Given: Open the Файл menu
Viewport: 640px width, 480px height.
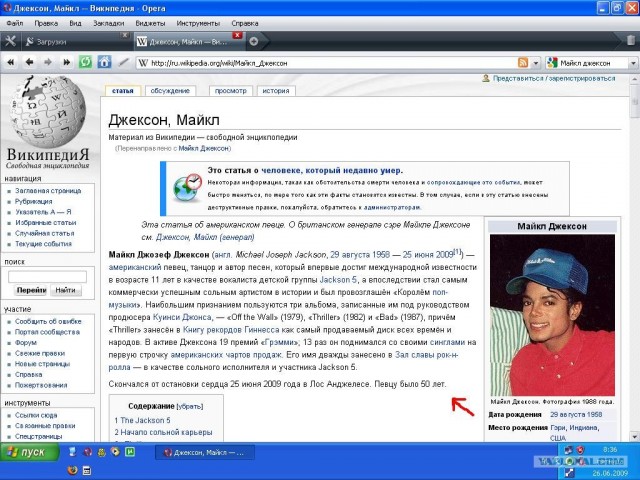Looking at the screenshot, I should 15,23.
